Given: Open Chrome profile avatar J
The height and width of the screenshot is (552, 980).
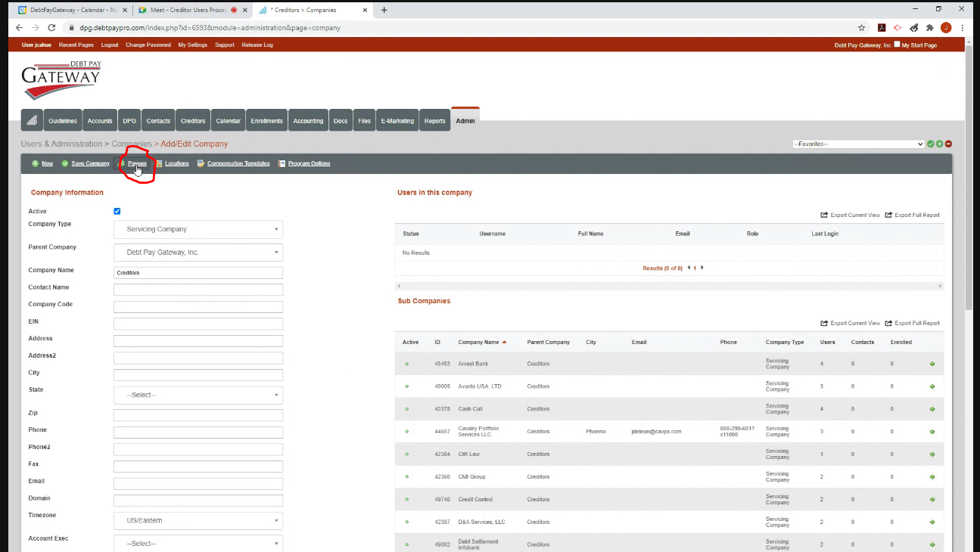Looking at the screenshot, I should (x=946, y=27).
